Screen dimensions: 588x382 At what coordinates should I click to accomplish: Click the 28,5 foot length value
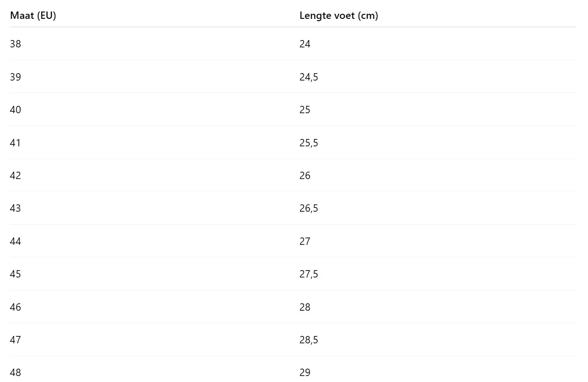(x=309, y=340)
